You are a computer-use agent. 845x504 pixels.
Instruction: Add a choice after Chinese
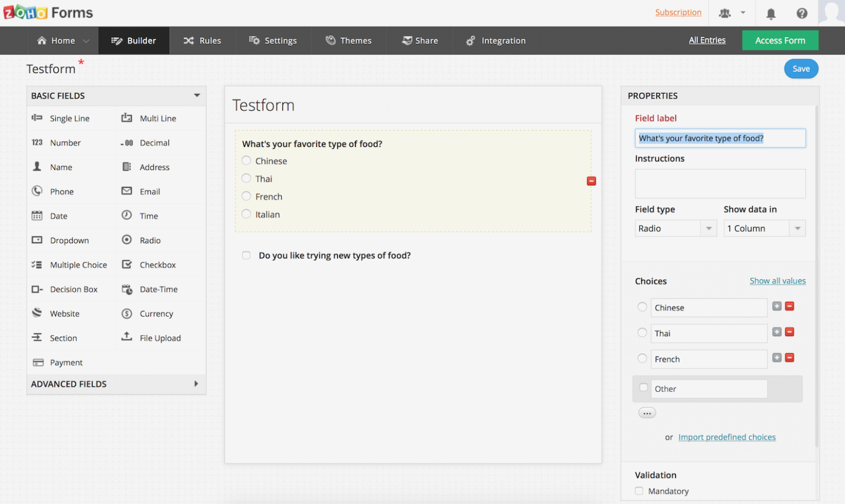(776, 307)
